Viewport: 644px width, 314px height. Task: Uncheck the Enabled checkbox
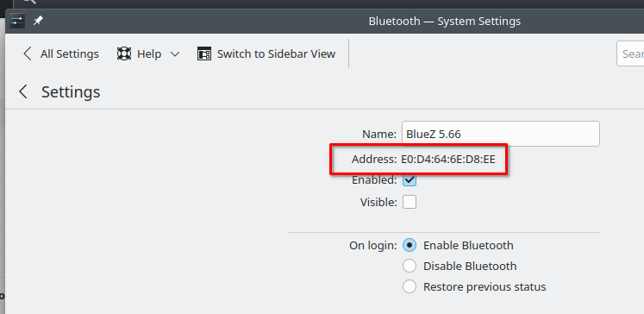click(x=410, y=179)
